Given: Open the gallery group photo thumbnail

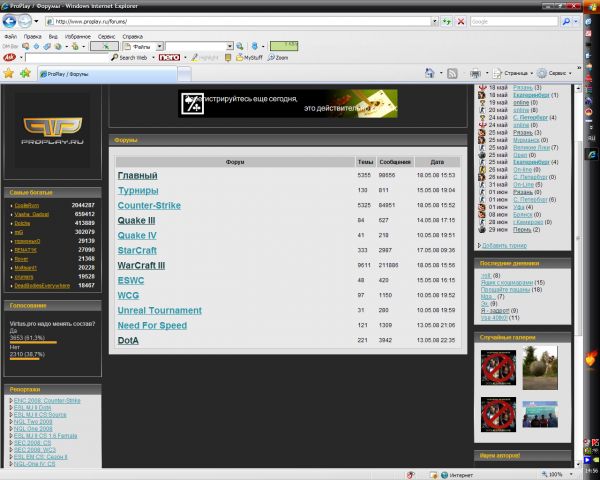Looking at the screenshot, I should coord(540,414).
